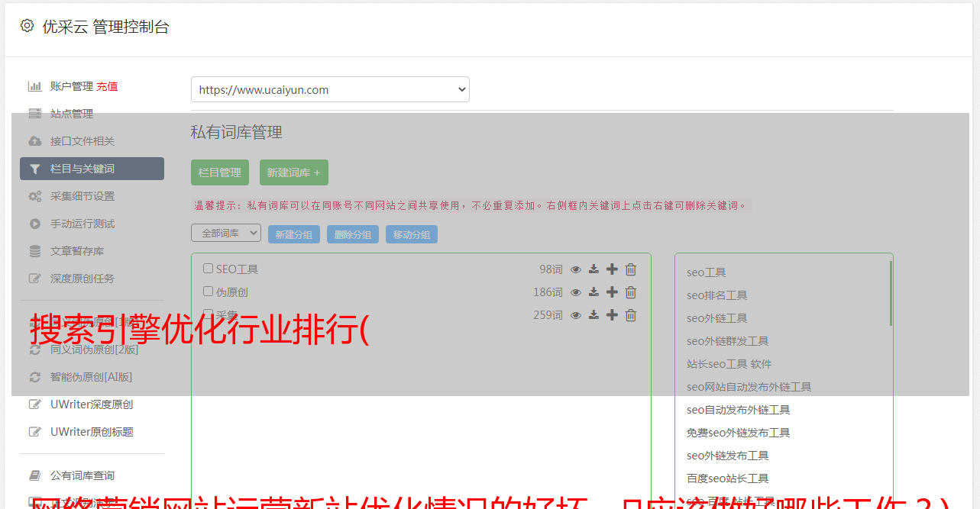This screenshot has width=980, height=509.
Task: Select keyword '百度seo站长工具'
Action: [x=728, y=478]
